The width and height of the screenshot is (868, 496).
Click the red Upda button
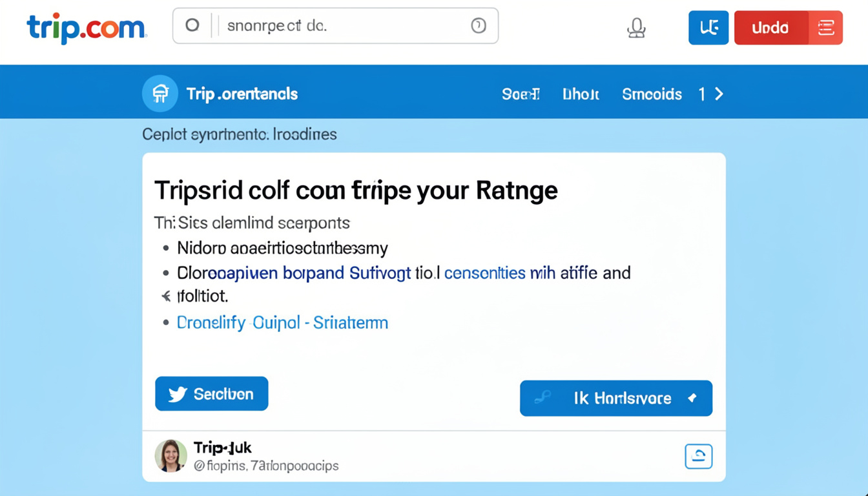(x=770, y=28)
